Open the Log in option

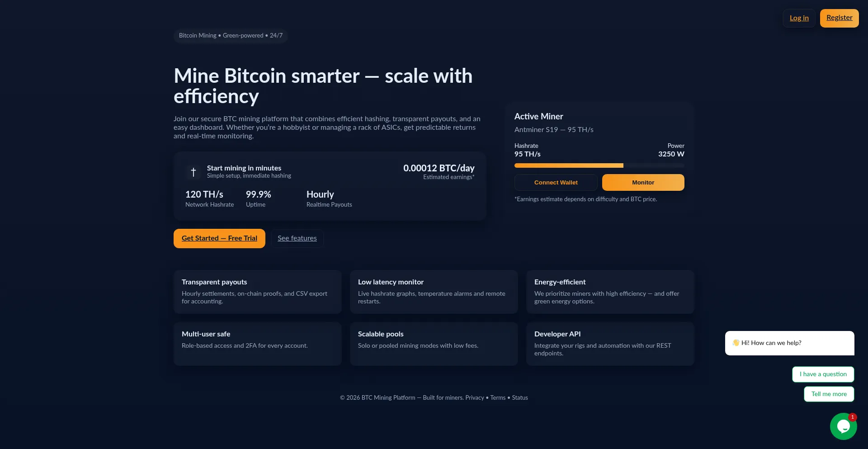[799, 18]
